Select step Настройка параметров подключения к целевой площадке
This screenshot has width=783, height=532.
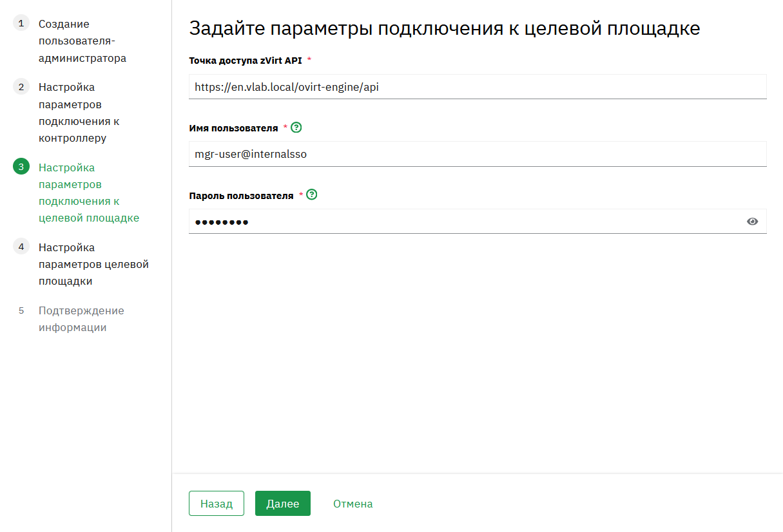pos(89,193)
